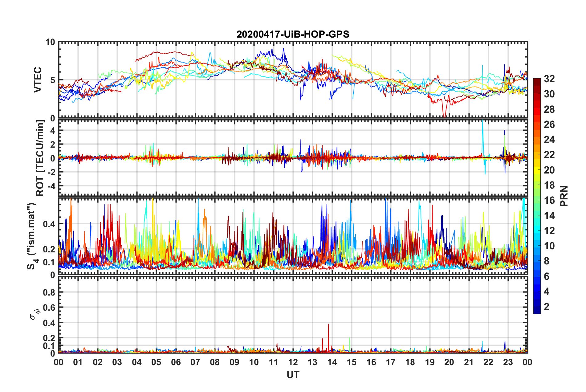Click the UT axis tick labeled "18"
The width and height of the screenshot is (586, 392).
pos(410,362)
